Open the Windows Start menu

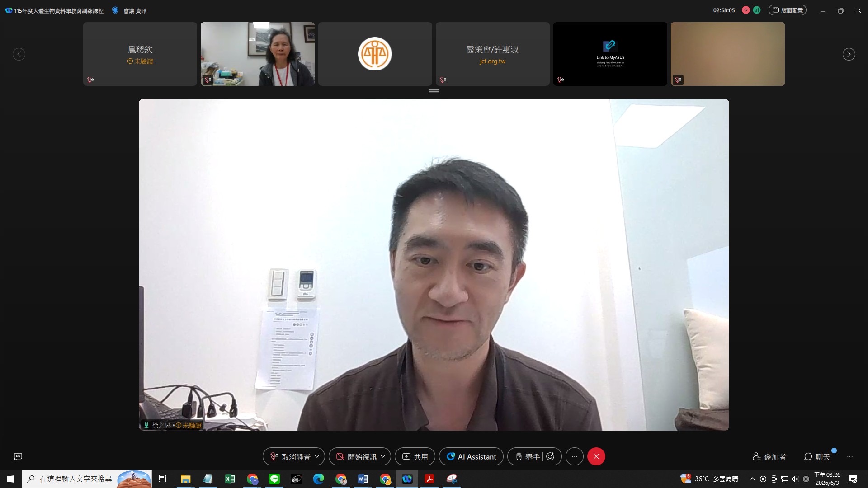tap(11, 479)
